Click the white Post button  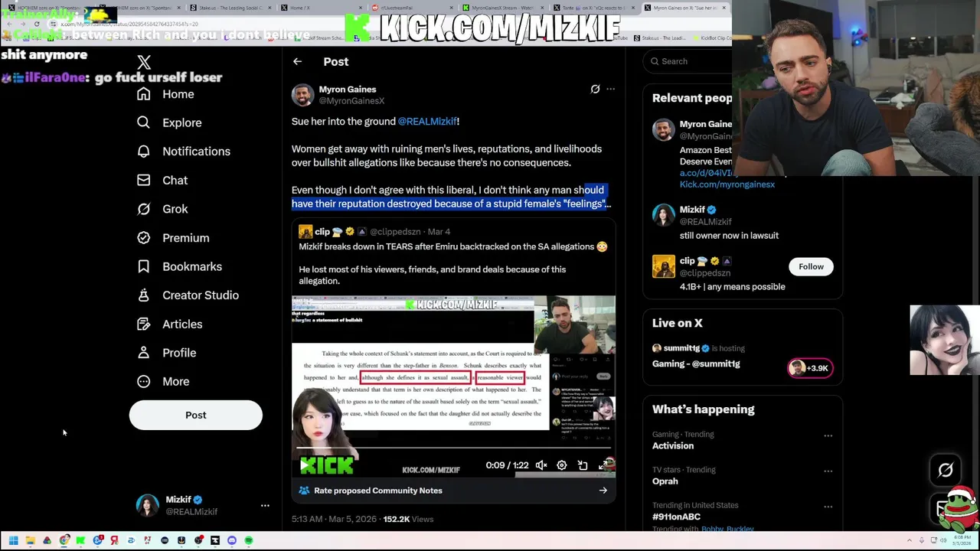(195, 415)
